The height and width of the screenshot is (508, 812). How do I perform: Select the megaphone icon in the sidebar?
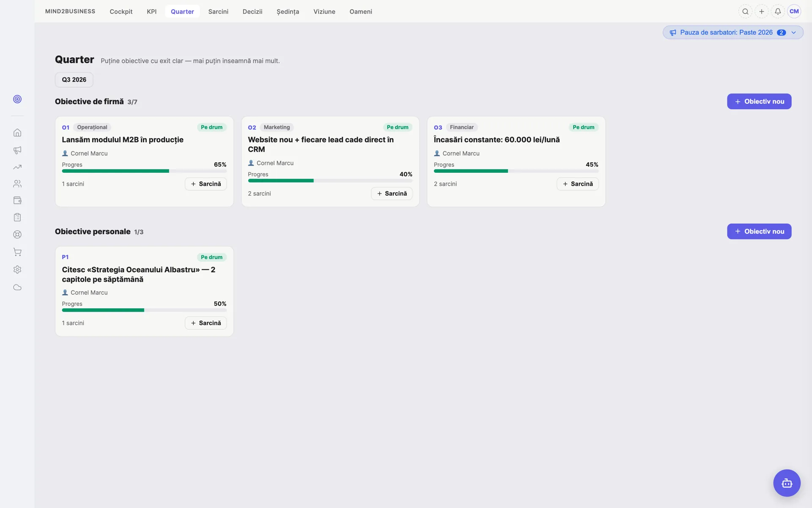coord(17,150)
